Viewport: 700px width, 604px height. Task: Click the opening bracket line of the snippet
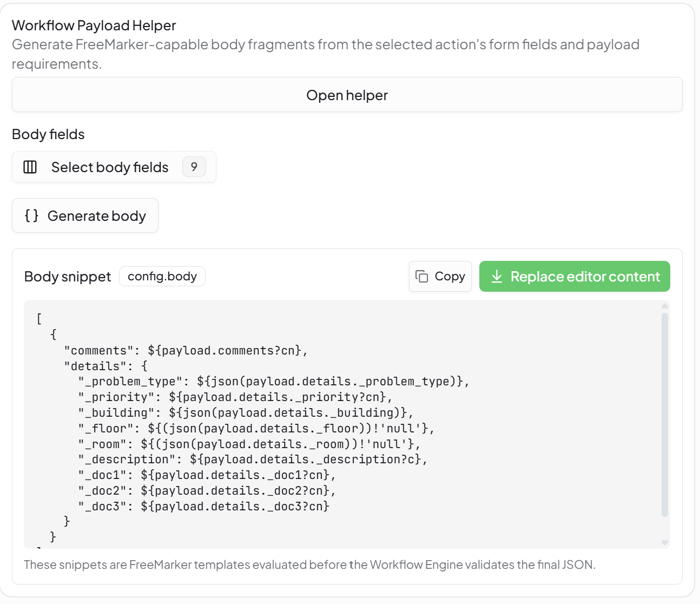[x=39, y=319]
